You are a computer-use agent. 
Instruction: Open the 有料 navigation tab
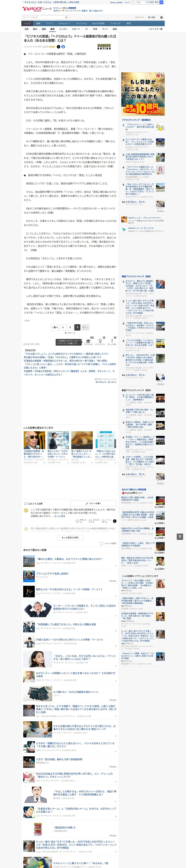click(x=128, y=24)
